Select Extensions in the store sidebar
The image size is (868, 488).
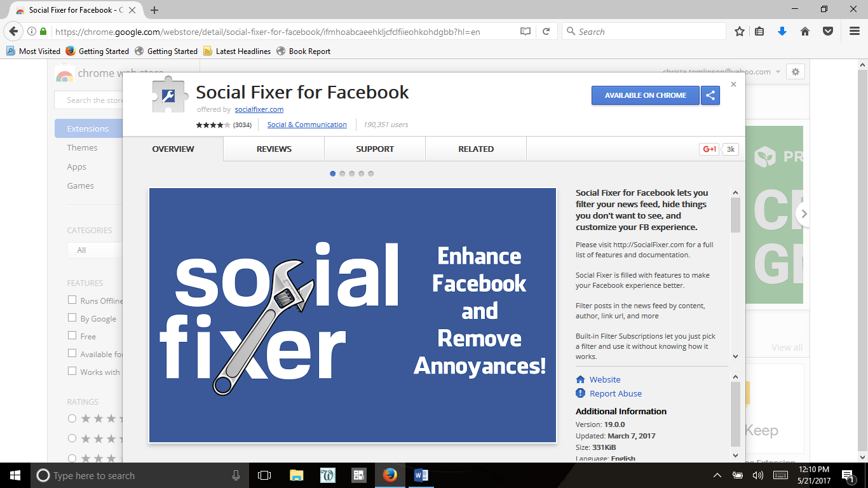pos(88,128)
